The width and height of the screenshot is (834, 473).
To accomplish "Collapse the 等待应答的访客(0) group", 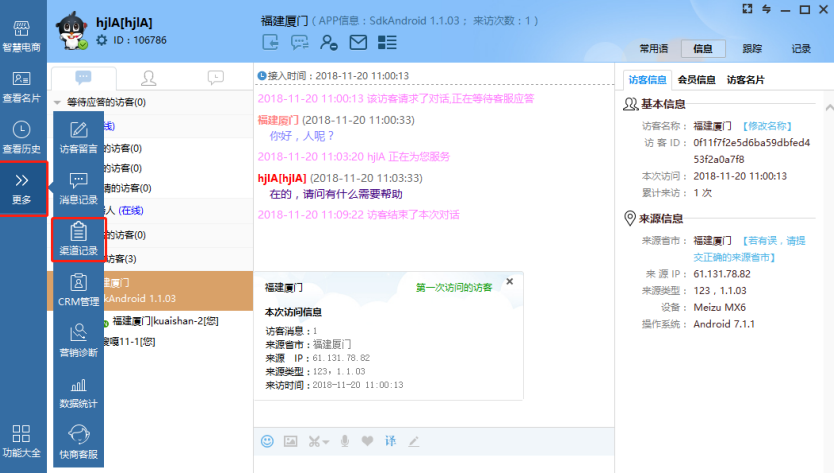I will tap(57, 102).
